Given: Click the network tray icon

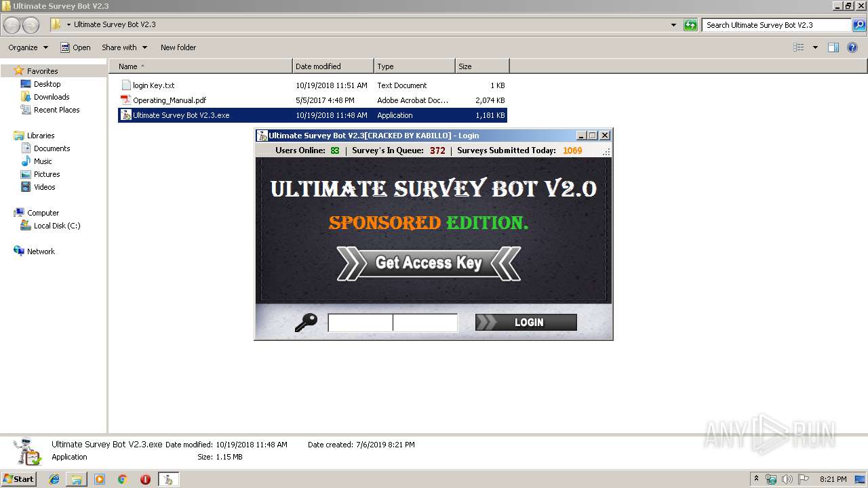Looking at the screenshot, I should pos(772,479).
